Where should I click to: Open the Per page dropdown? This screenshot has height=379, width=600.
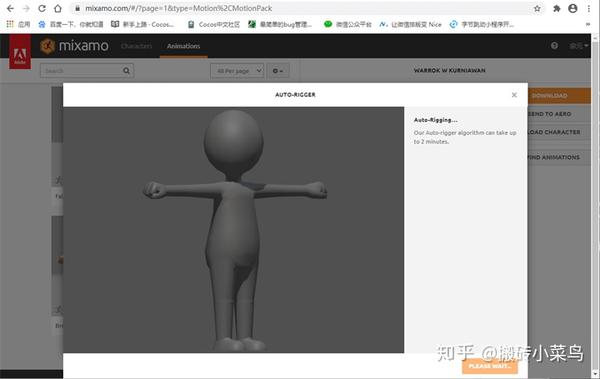click(237, 71)
